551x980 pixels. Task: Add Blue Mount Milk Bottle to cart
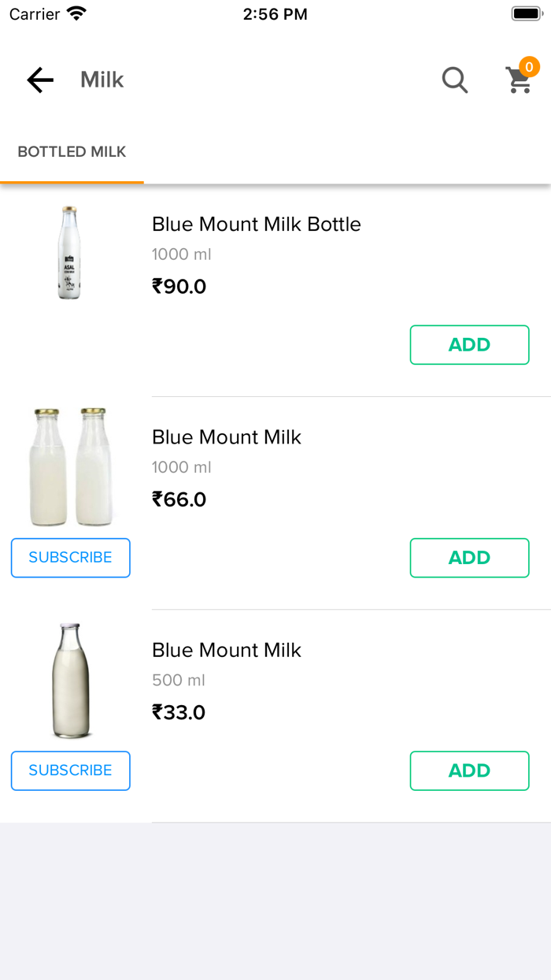[469, 345]
